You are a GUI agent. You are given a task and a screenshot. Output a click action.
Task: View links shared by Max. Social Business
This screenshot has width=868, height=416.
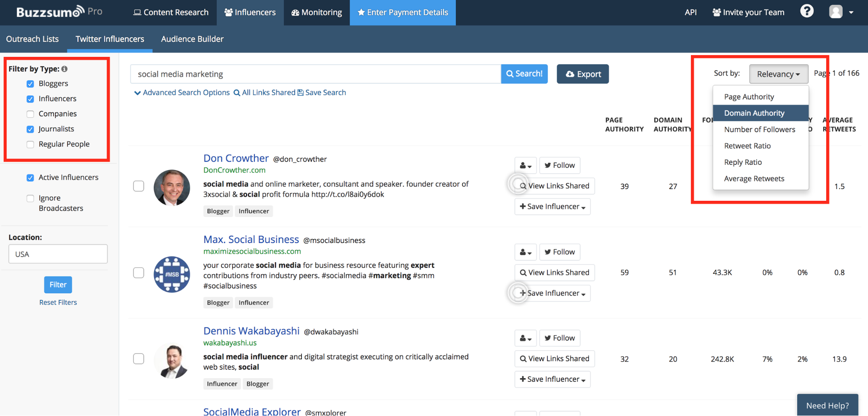tap(554, 273)
